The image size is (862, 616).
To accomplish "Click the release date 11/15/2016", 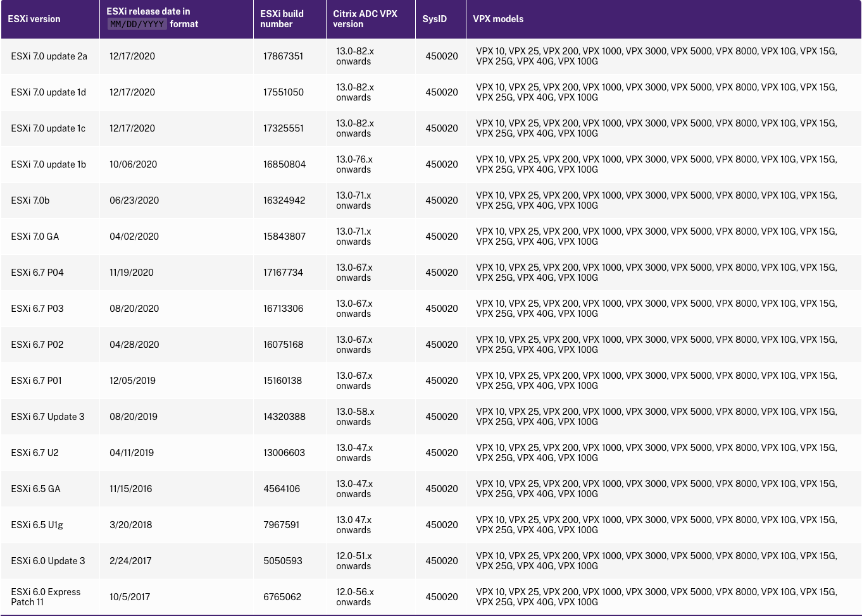I will coord(131,489).
